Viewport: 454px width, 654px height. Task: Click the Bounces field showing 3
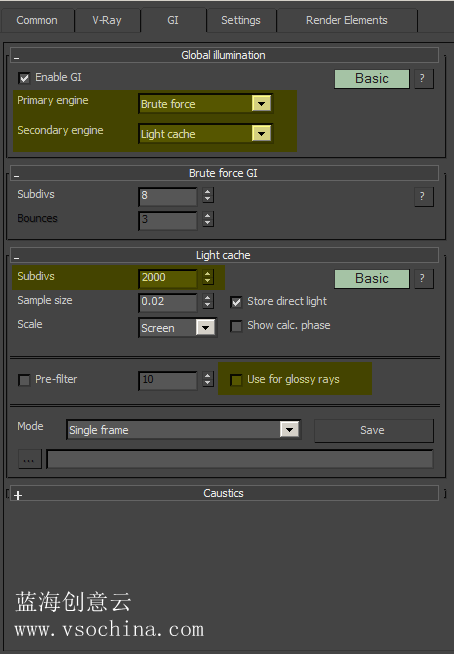(x=168, y=220)
